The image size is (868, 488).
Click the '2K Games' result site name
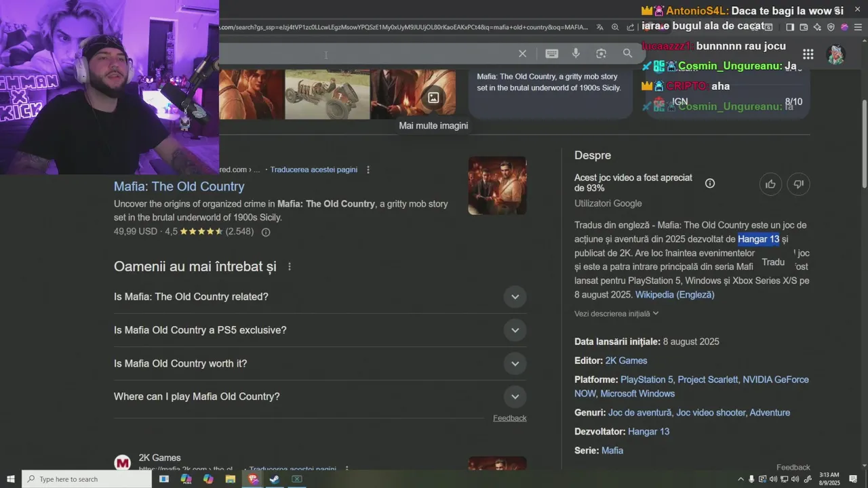(x=159, y=458)
